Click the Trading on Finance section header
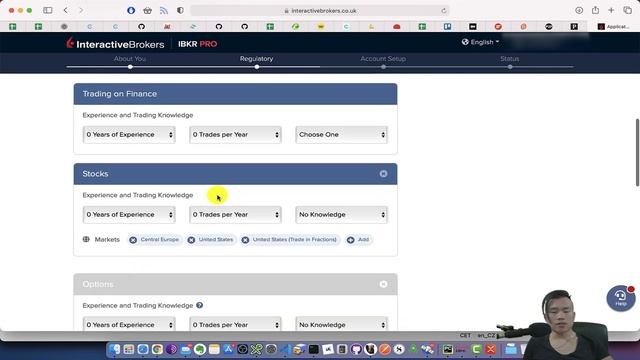 click(235, 94)
